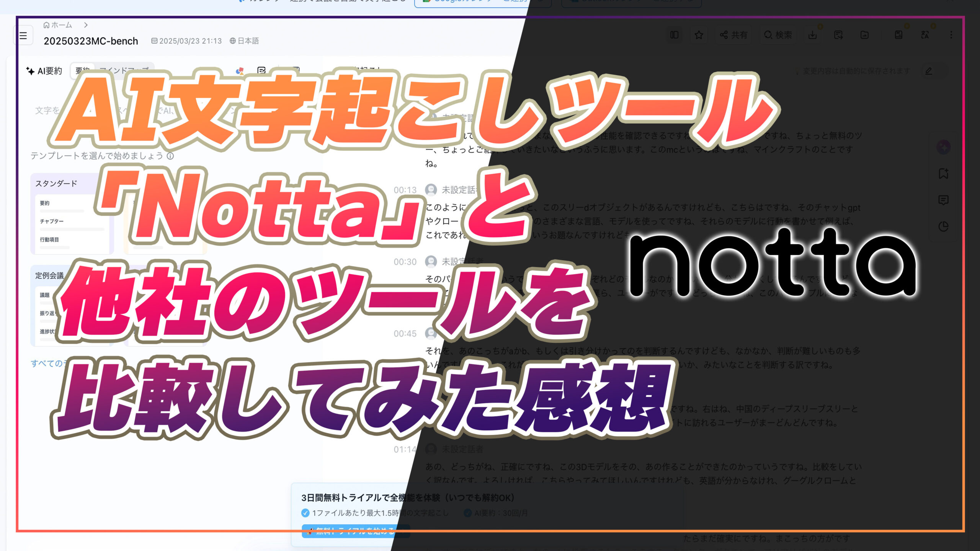
Task: Click the download export icon
Action: click(x=812, y=35)
